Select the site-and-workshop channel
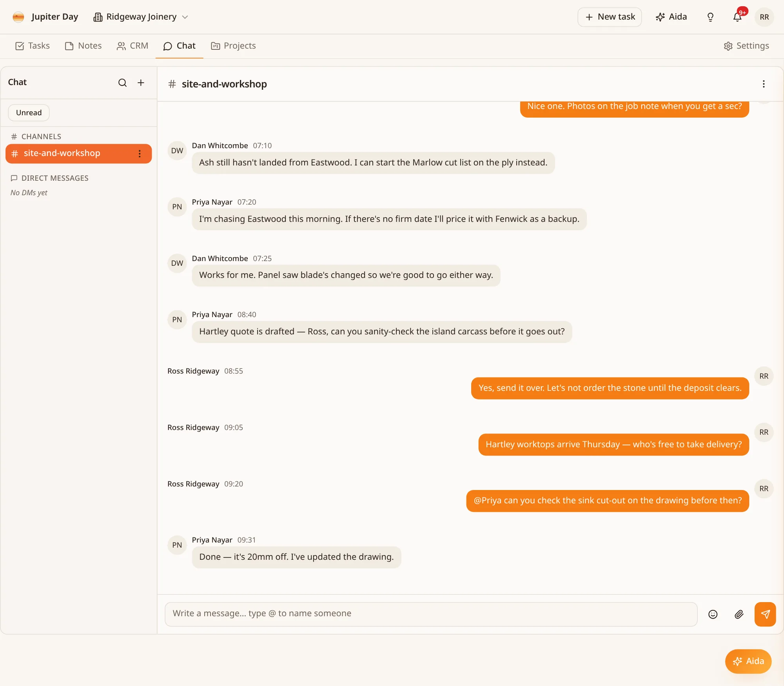The width and height of the screenshot is (784, 686). [78, 154]
